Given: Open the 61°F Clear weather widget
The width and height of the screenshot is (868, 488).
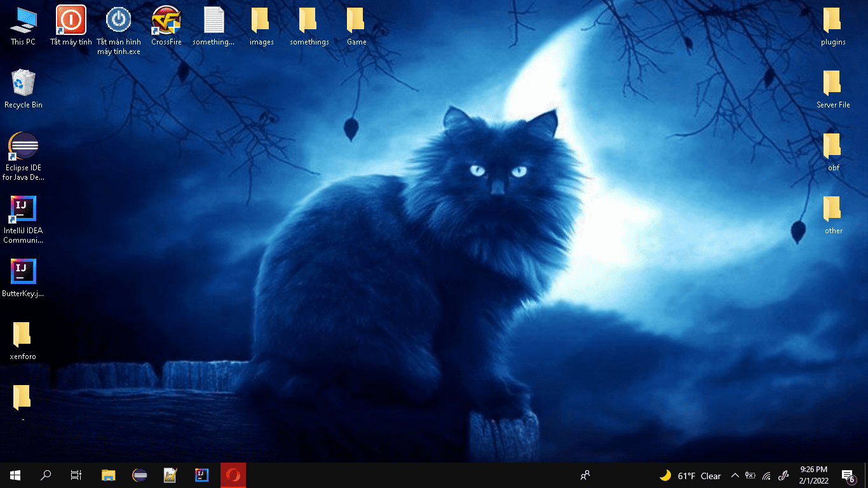Looking at the screenshot, I should [x=690, y=475].
